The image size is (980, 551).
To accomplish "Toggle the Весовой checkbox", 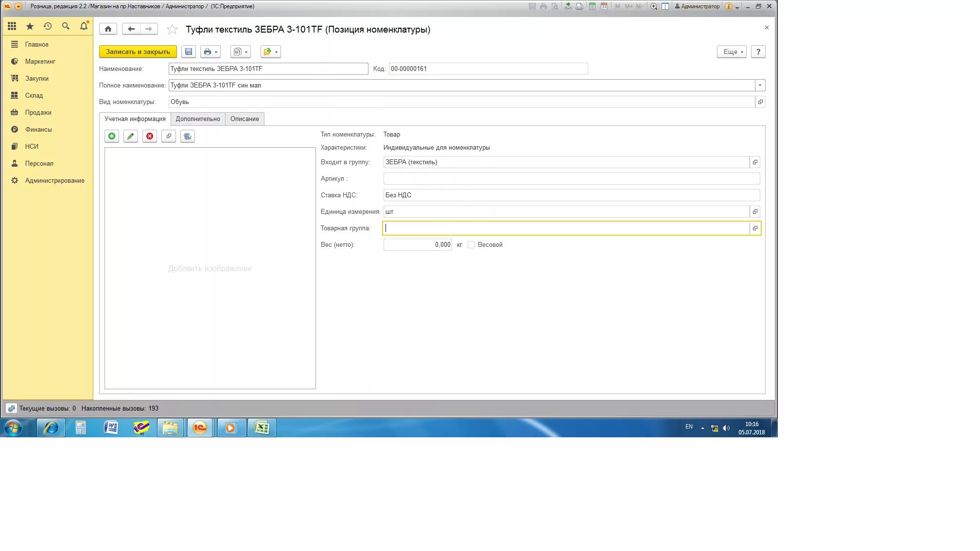I will (471, 245).
